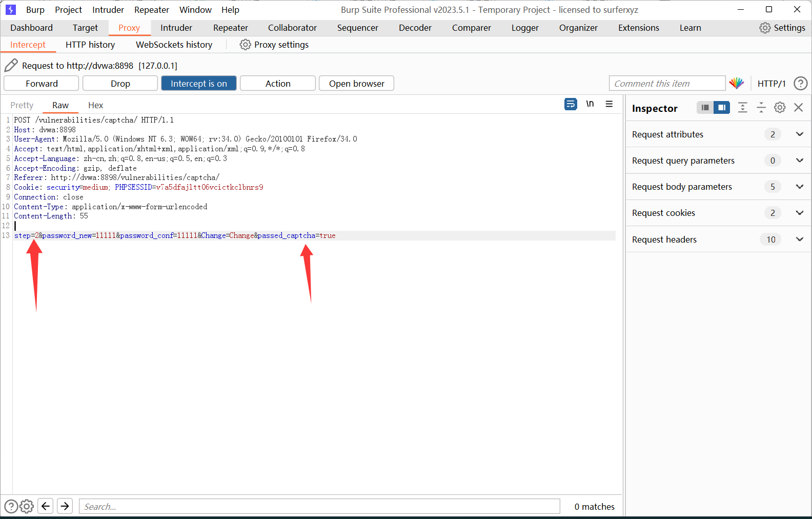
Task: Switch to the Logger tab
Action: pyautogui.click(x=525, y=28)
